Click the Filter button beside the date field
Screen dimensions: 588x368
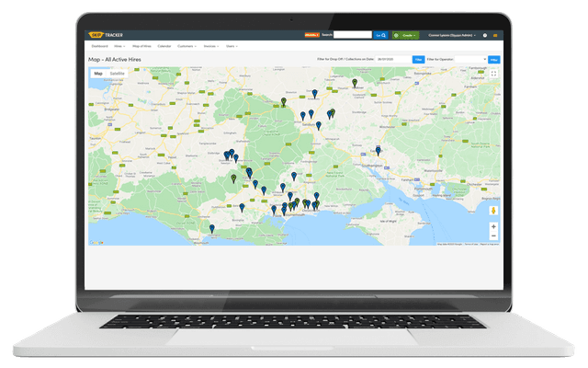(x=418, y=59)
